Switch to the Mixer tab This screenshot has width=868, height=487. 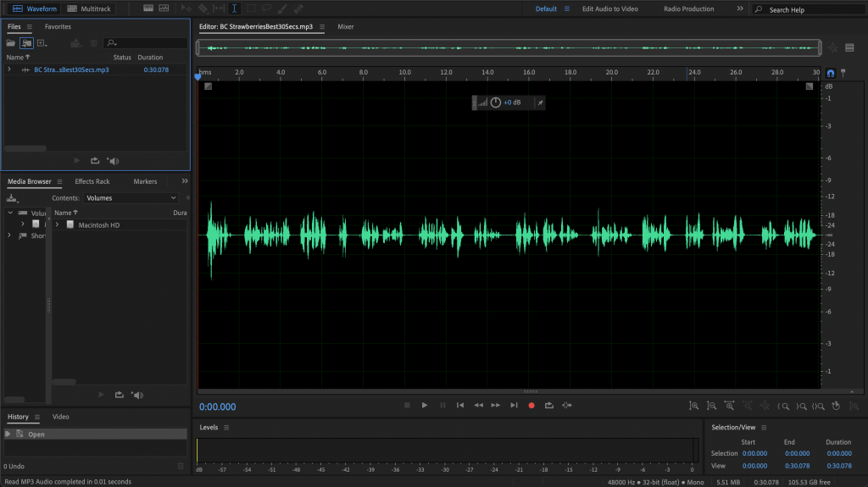pos(346,27)
